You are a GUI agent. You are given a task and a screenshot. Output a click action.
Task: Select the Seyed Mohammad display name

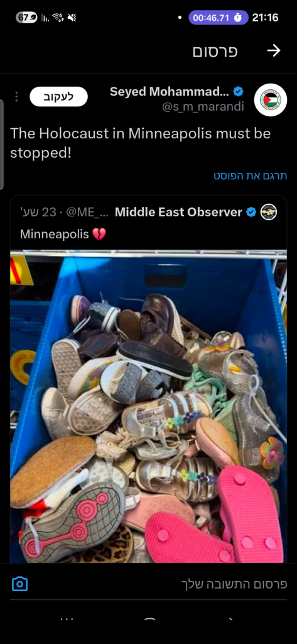[170, 92]
